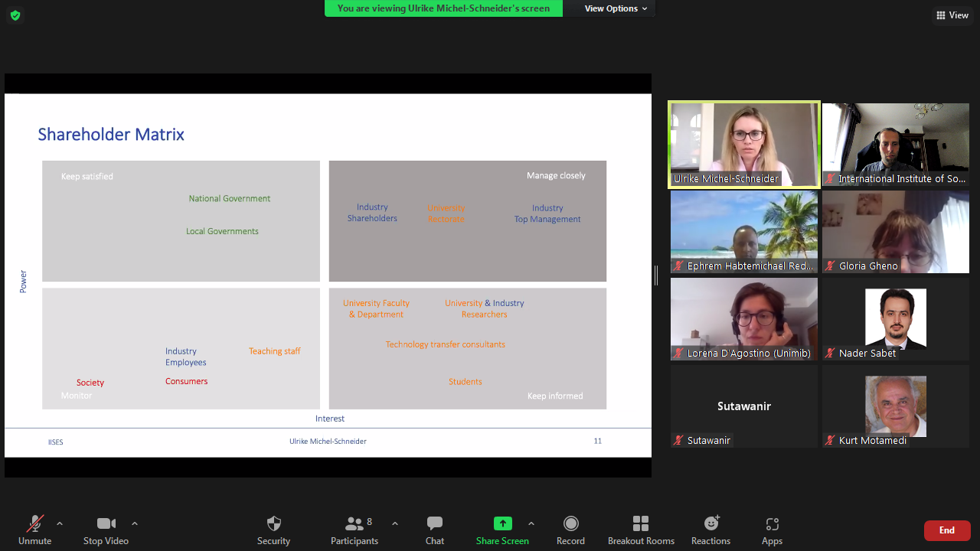Click 'Students' in the Keep informed quadrant
Screen dimensions: 980x551
pos(465,382)
